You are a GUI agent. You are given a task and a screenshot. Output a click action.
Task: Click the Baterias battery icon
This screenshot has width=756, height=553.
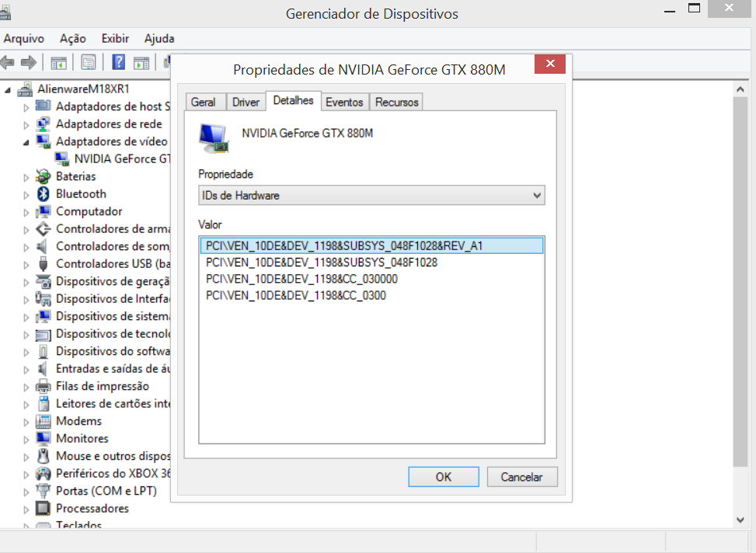click(43, 176)
